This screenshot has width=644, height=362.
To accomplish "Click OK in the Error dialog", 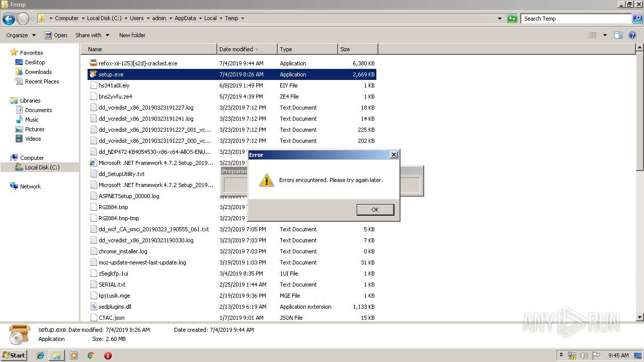I will coord(375,210).
